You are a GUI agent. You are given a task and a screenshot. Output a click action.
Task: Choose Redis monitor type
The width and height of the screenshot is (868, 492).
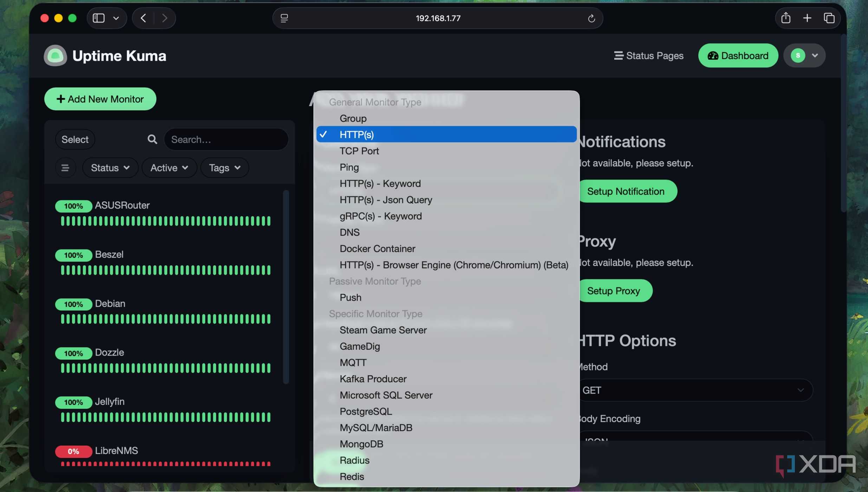pyautogui.click(x=446, y=476)
